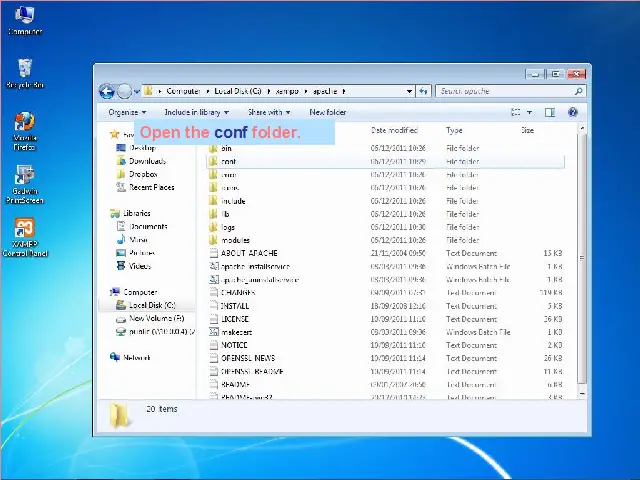The image size is (640, 480).
Task: Click the search magnifier icon
Action: tap(578, 91)
